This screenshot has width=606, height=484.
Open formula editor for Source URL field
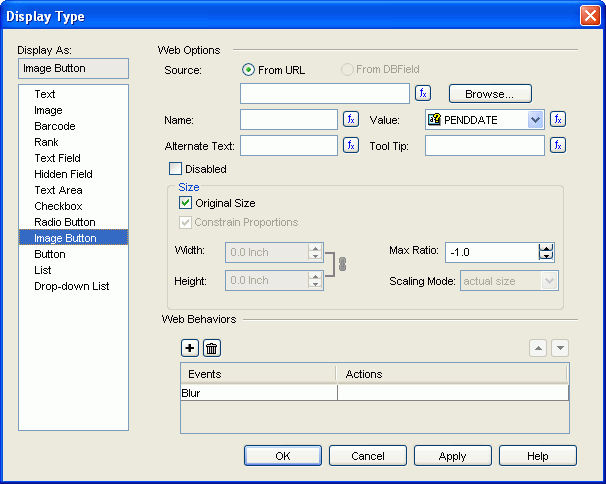click(423, 94)
